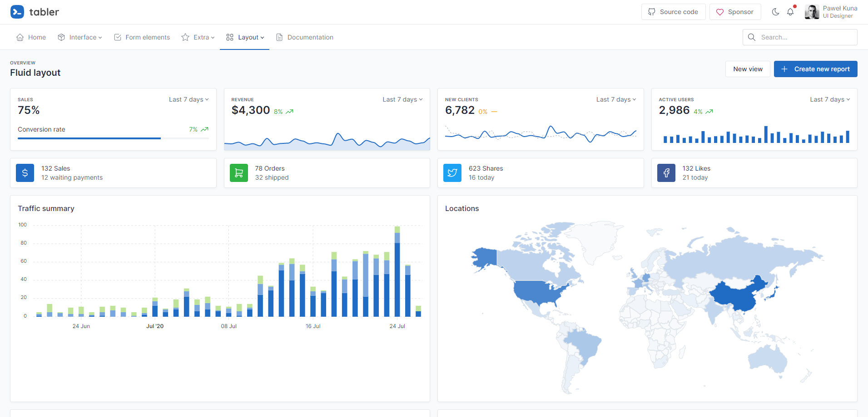Click the Form elements checkbox icon

[118, 37]
